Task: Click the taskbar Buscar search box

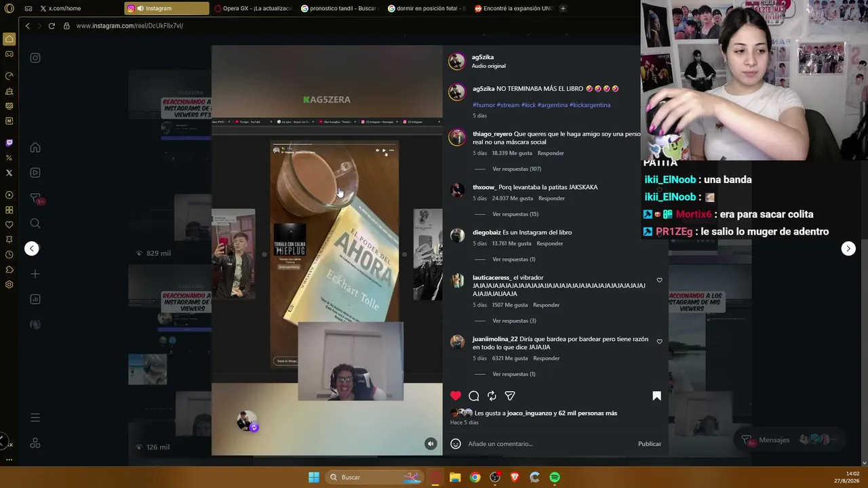Action: [x=374, y=477]
